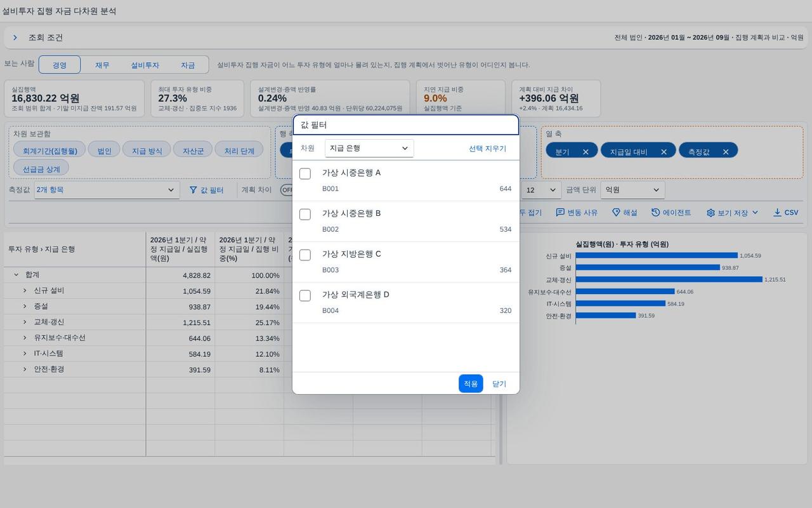Click the 투자 유형 › 지급 은행 column header

tap(75, 249)
